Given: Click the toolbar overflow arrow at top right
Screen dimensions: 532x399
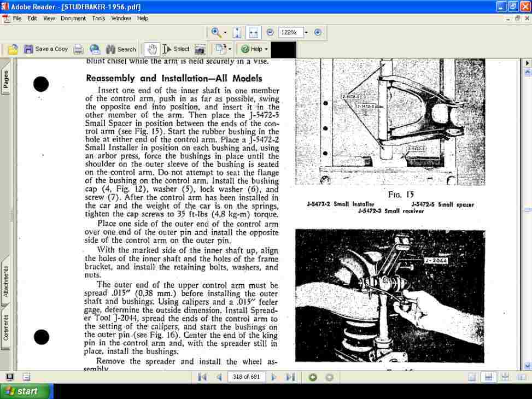Looking at the screenshot, I should pos(528,63).
